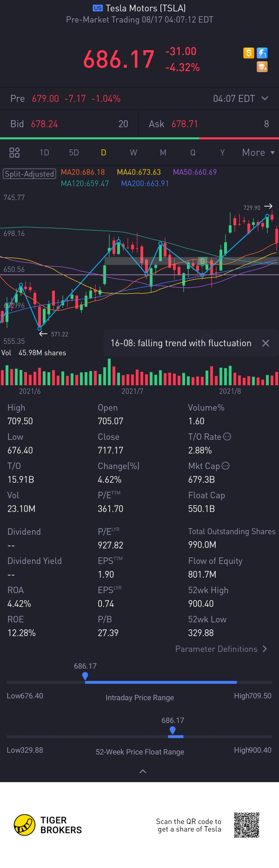Viewport: 279px width, 868px height.
Task: Tap the trend notification text 16-08
Action: click(x=181, y=343)
